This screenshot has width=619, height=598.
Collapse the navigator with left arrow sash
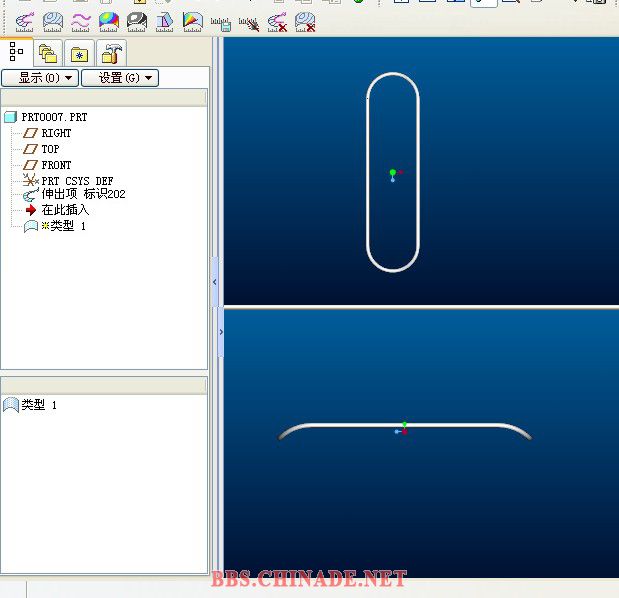pos(215,282)
